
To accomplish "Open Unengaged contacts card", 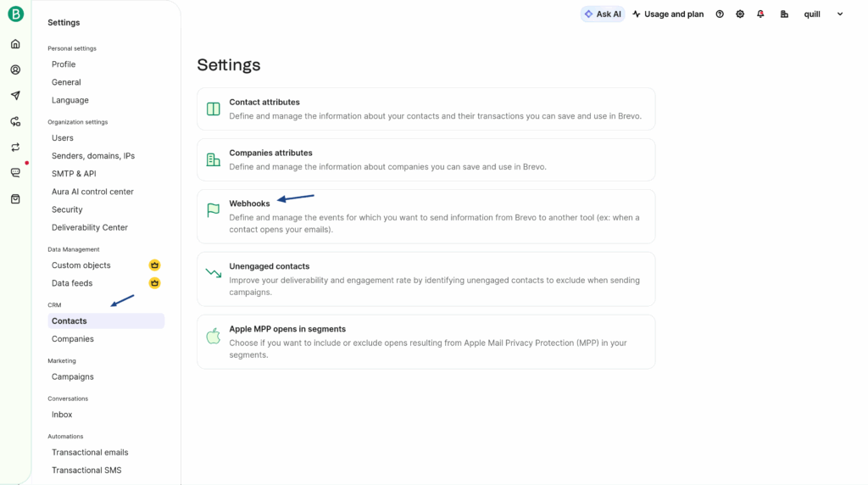I will click(x=426, y=279).
